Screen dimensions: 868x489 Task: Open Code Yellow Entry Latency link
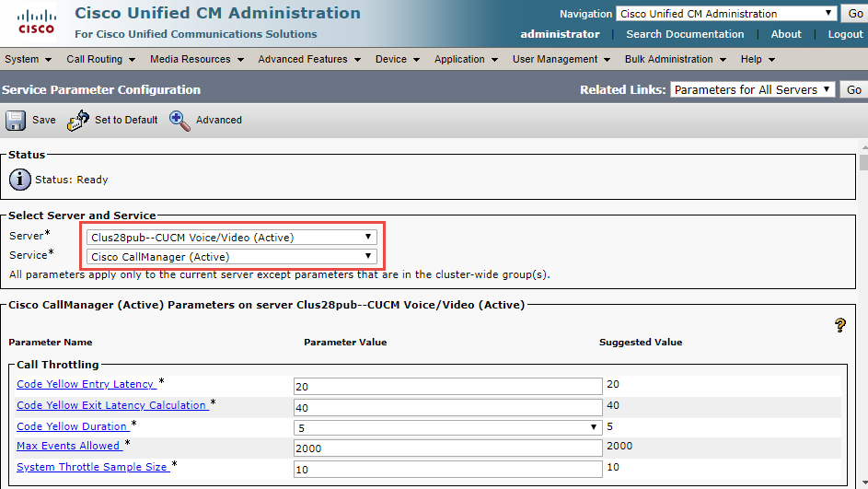click(x=86, y=384)
